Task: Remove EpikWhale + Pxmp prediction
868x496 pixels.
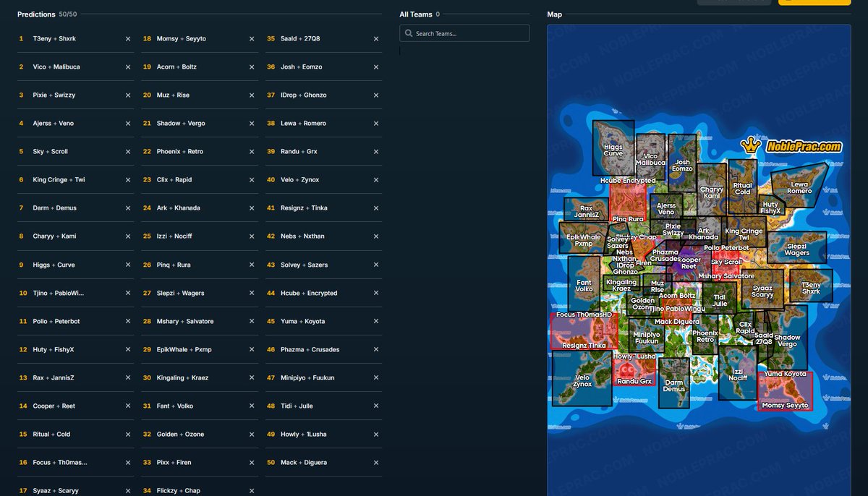Action: click(x=252, y=350)
